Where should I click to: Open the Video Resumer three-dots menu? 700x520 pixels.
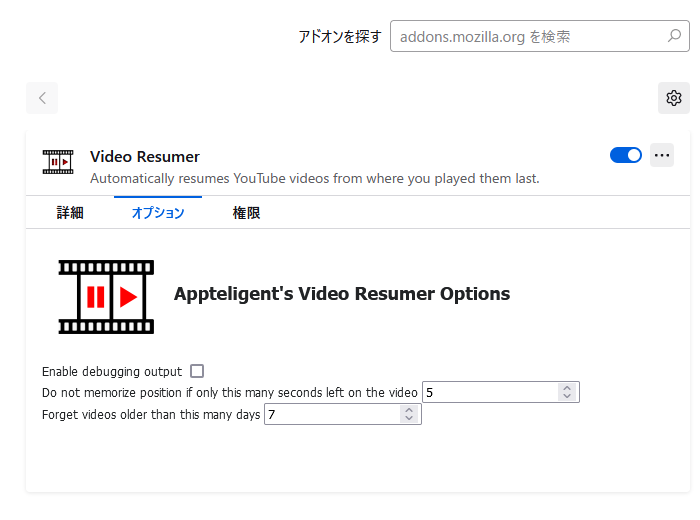662,155
